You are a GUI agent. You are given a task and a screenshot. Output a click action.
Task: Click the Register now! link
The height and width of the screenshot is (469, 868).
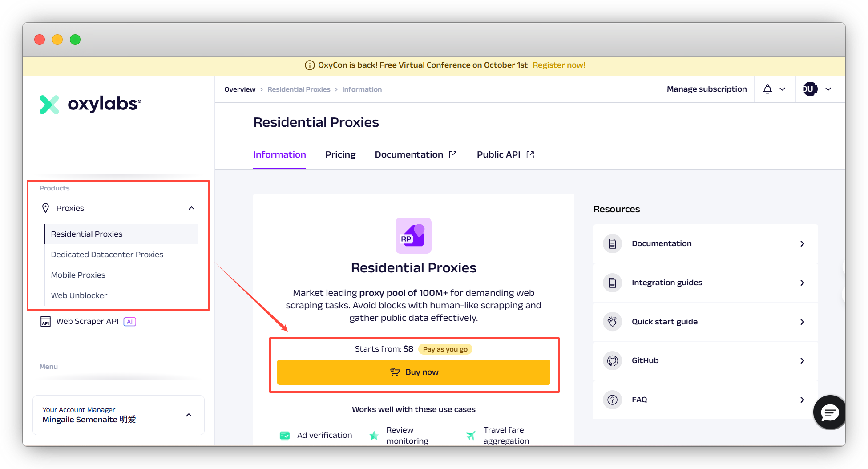coord(559,65)
